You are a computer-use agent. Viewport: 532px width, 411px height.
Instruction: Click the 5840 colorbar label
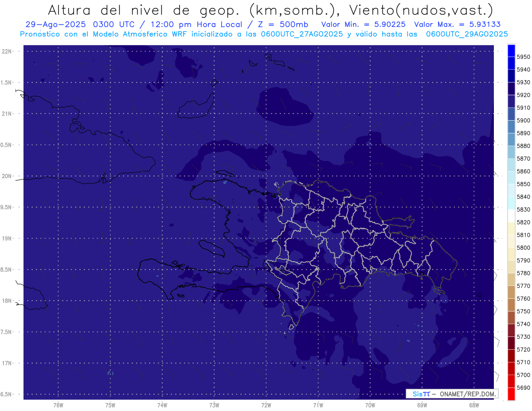pyautogui.click(x=524, y=197)
